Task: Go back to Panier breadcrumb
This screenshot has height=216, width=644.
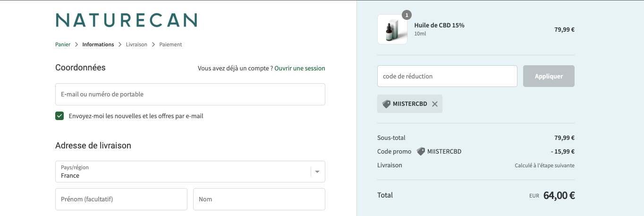Action: pos(63,44)
